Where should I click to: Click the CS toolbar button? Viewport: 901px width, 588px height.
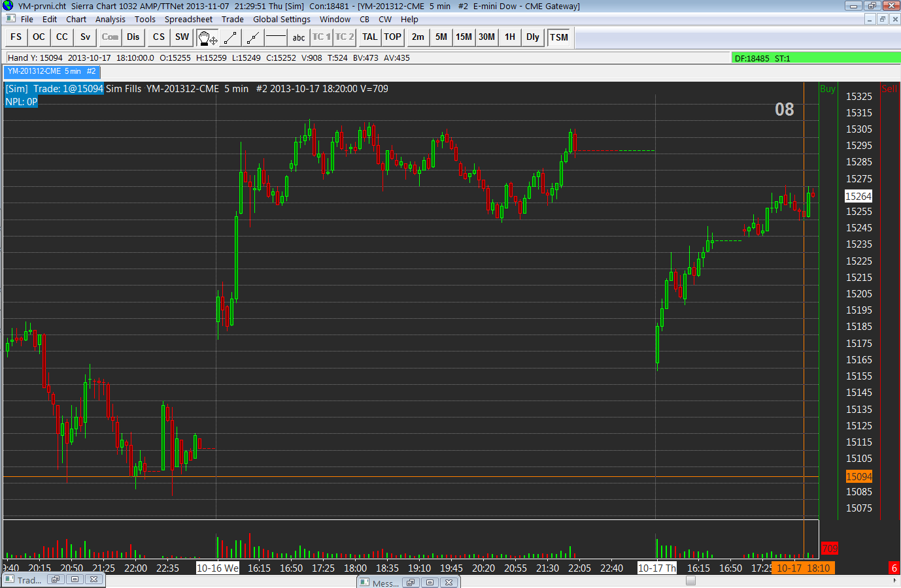pos(159,37)
